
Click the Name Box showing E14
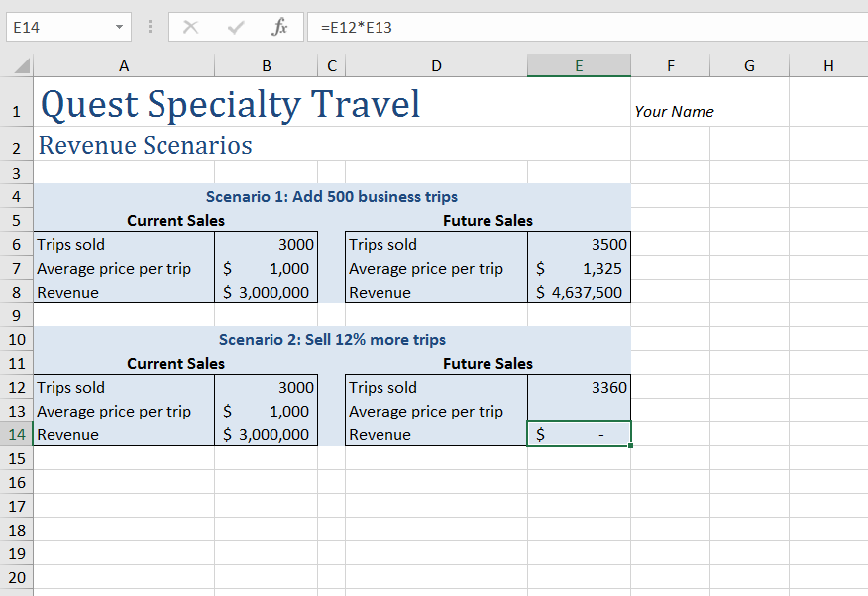tap(68, 27)
